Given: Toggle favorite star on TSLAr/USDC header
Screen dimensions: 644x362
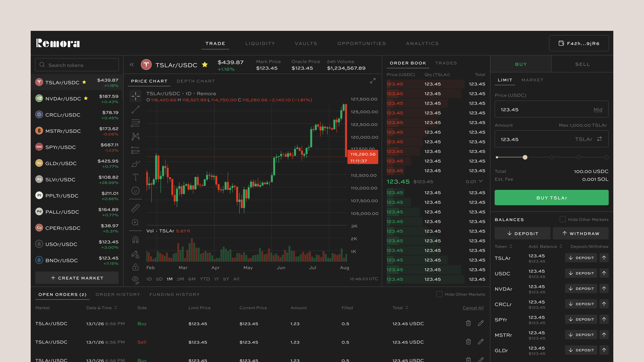Looking at the screenshot, I should [205, 65].
